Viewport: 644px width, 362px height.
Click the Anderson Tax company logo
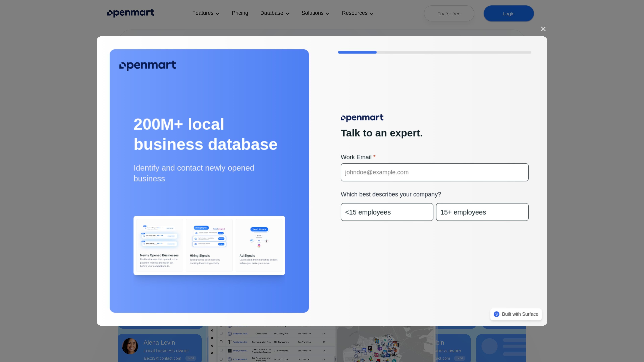coord(229,334)
